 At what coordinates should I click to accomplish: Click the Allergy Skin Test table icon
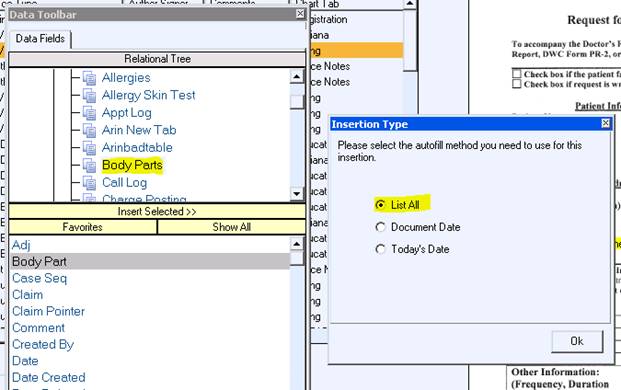(x=89, y=95)
